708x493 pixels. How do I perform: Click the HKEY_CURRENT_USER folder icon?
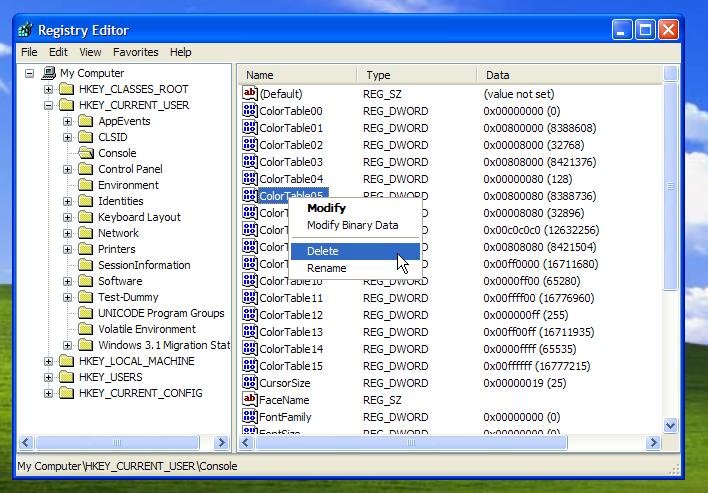pyautogui.click(x=66, y=105)
